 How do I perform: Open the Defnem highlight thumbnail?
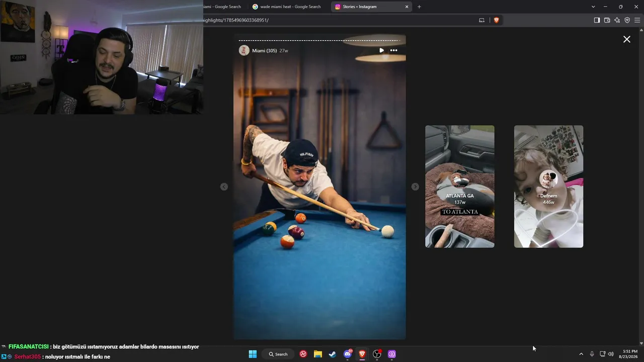(548, 187)
